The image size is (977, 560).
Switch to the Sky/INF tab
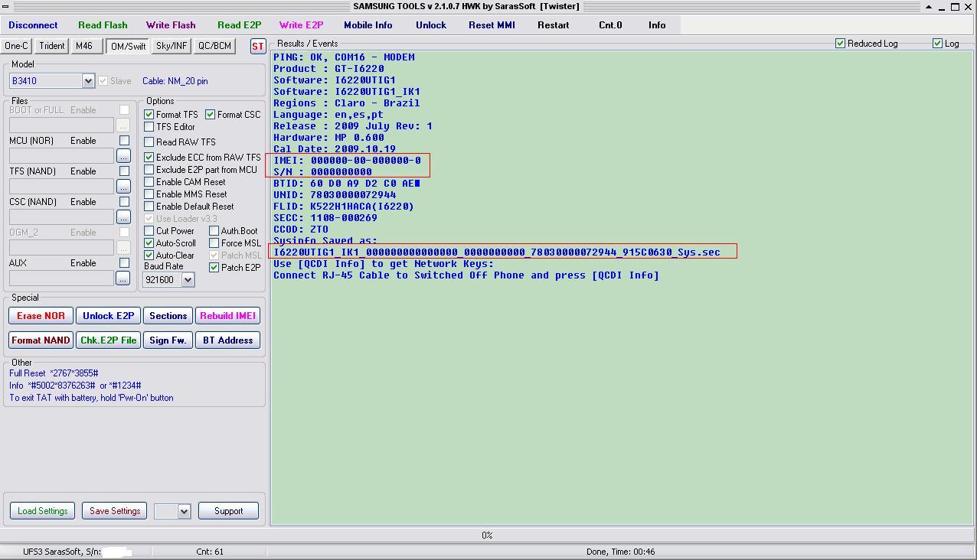(172, 46)
